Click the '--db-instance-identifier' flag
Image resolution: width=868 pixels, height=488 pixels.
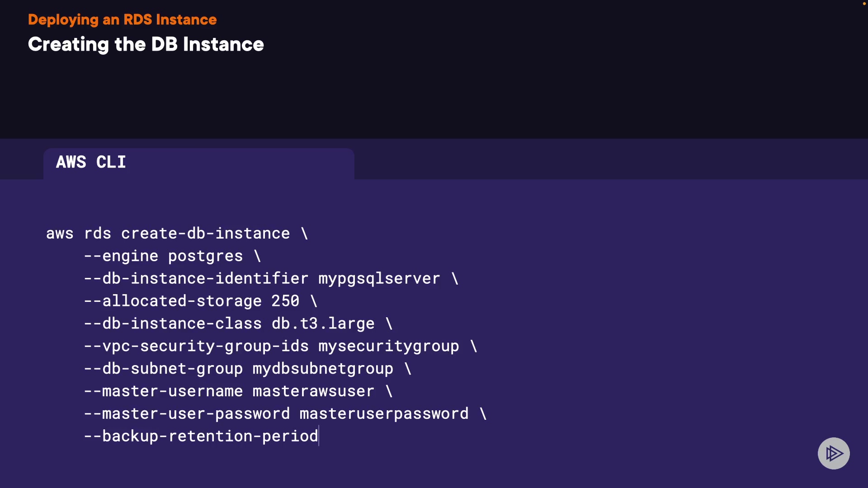click(x=196, y=279)
